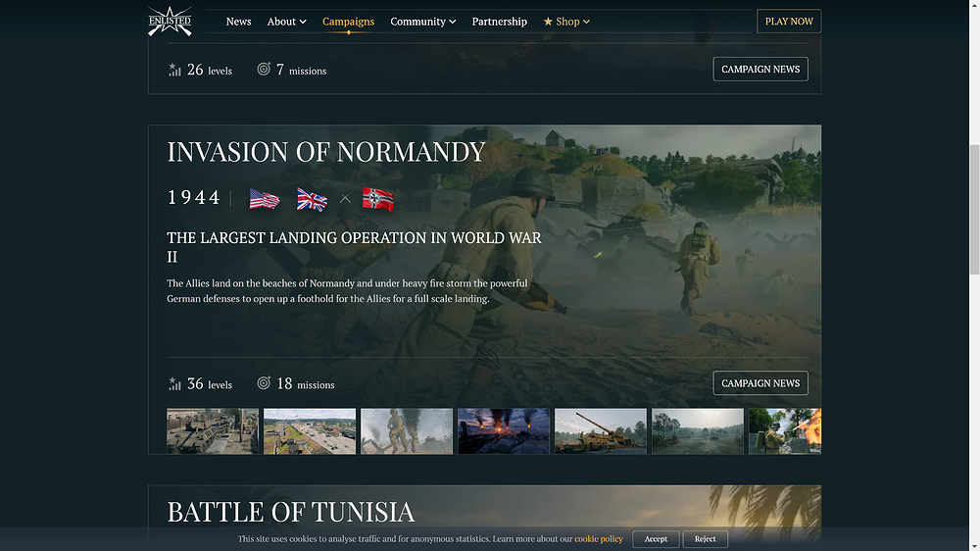
Task: Click the target icon next to 7 missions
Action: (x=264, y=69)
